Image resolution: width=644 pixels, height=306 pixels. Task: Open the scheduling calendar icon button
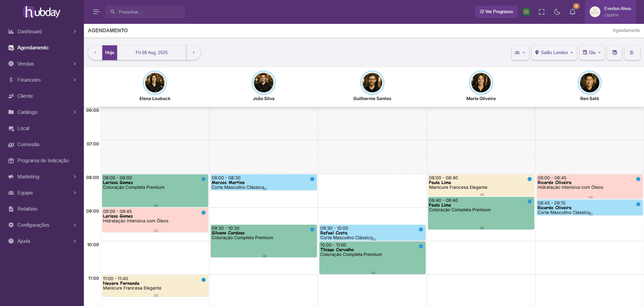614,52
